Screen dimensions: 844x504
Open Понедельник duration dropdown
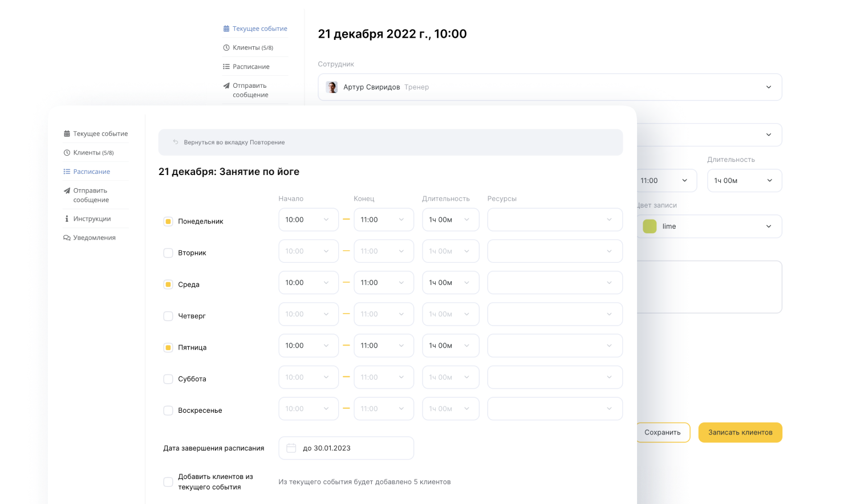click(451, 220)
